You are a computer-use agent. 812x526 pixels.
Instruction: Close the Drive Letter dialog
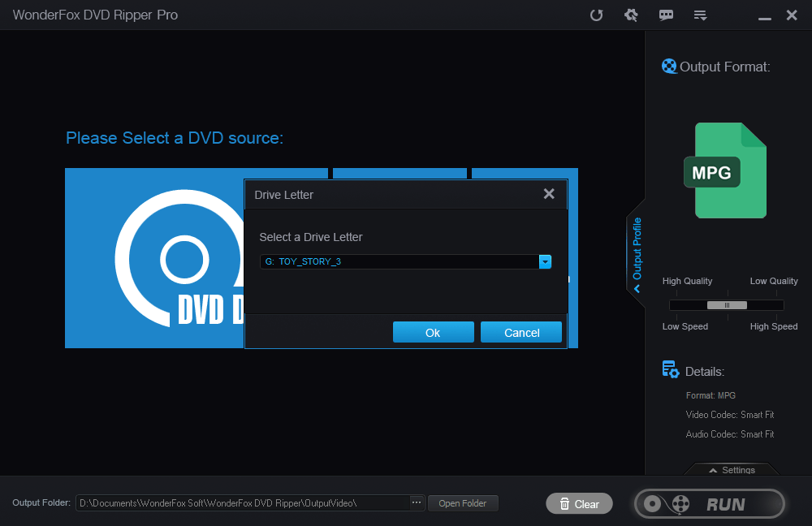[x=549, y=194]
